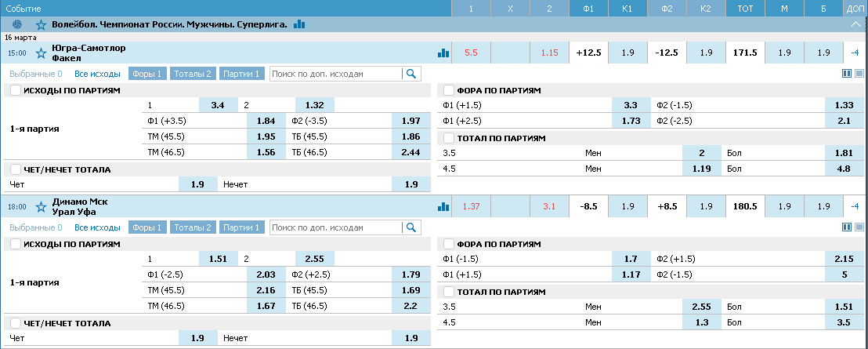Select sets total 3.5 Мен odds 2.55
Image resolution: width=868 pixels, height=349 pixels.
(x=701, y=307)
